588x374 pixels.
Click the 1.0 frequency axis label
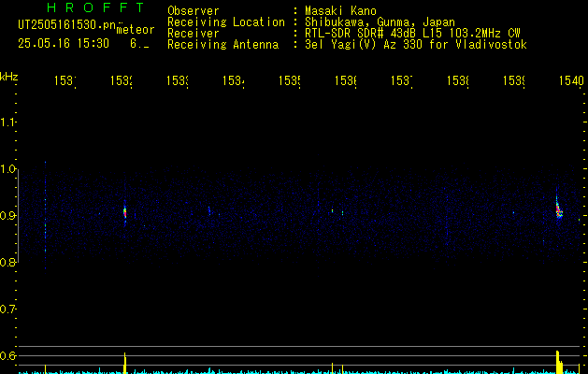7,169
